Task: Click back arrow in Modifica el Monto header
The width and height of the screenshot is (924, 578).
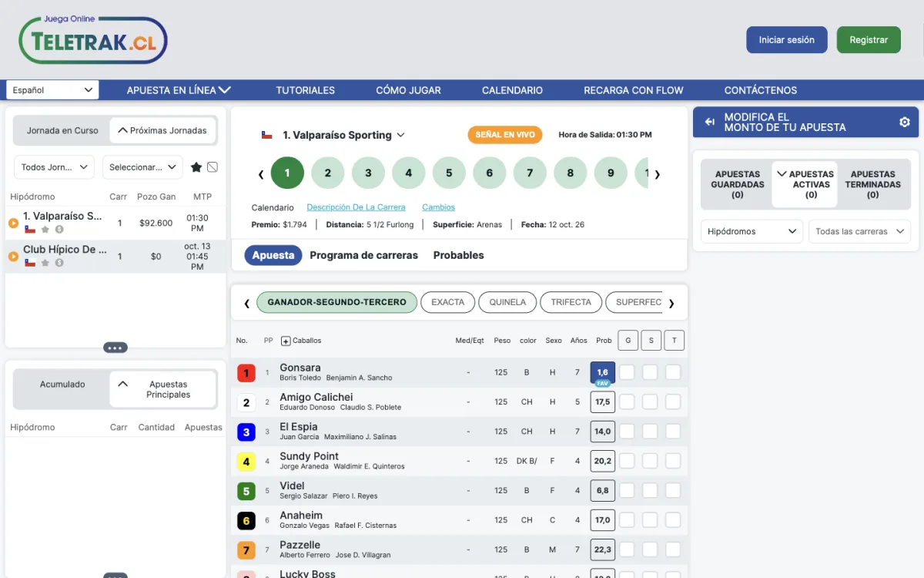Action: 710,123
